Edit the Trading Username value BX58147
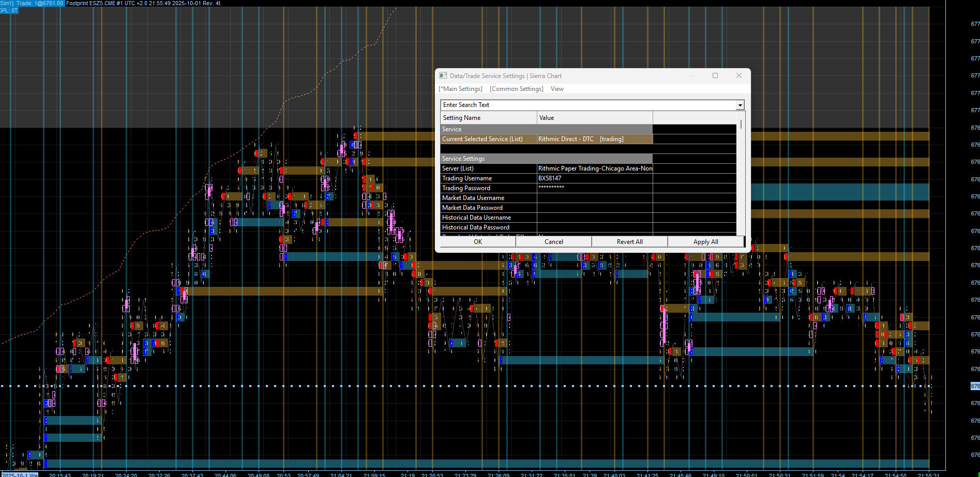This screenshot has height=477, width=980. [594, 178]
